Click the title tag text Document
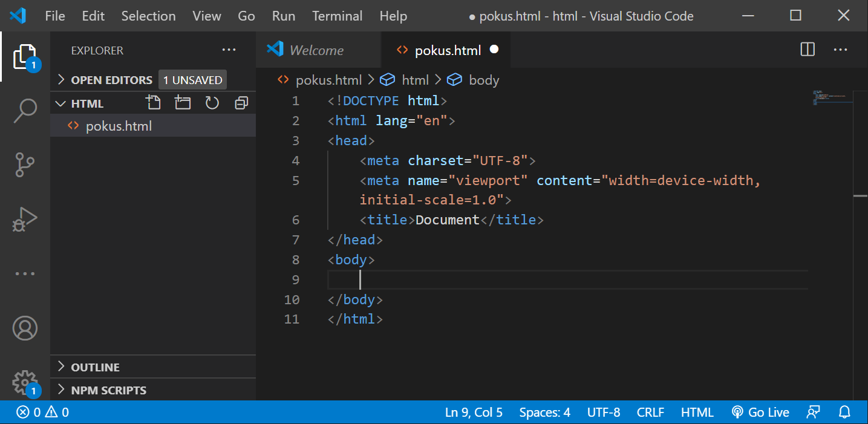 (448, 220)
